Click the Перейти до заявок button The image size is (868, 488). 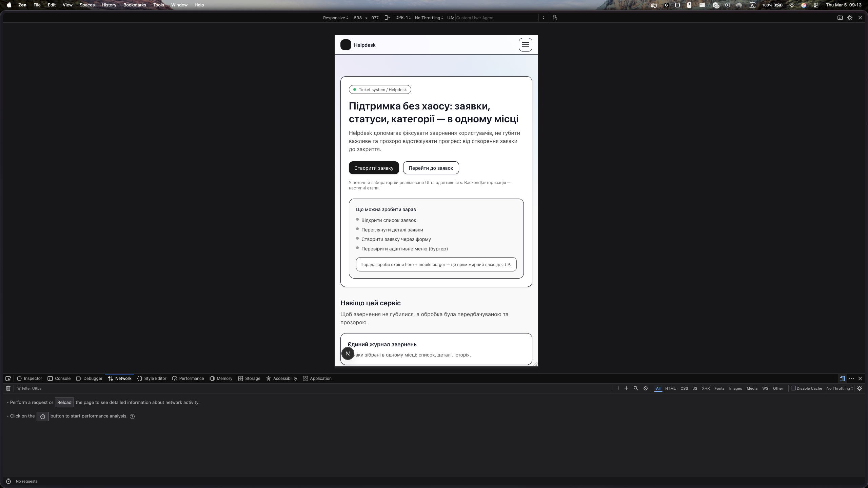[431, 168]
